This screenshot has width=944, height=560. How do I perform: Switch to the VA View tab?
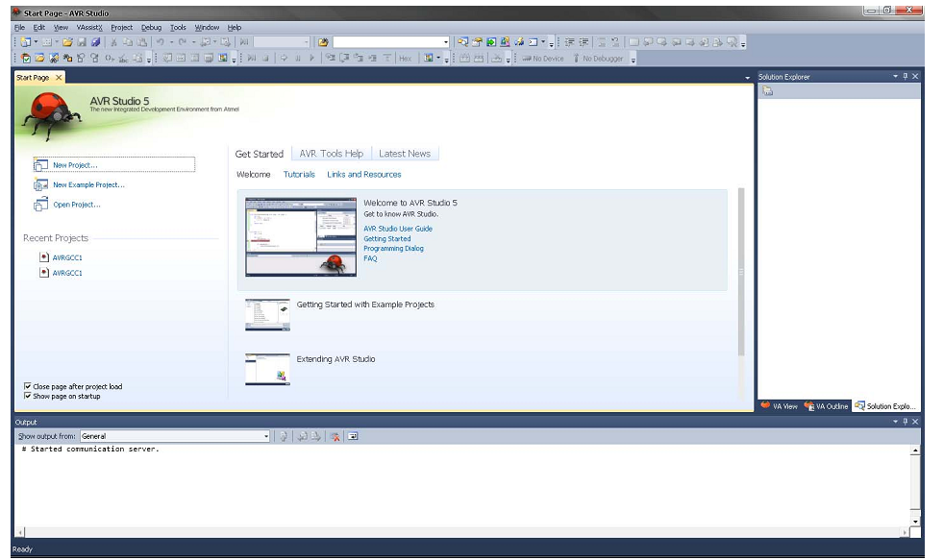click(x=780, y=406)
